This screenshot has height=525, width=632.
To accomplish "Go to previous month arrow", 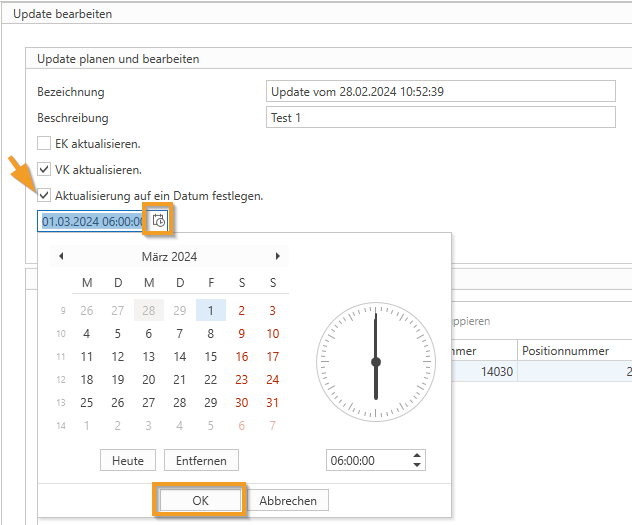I will (61, 257).
